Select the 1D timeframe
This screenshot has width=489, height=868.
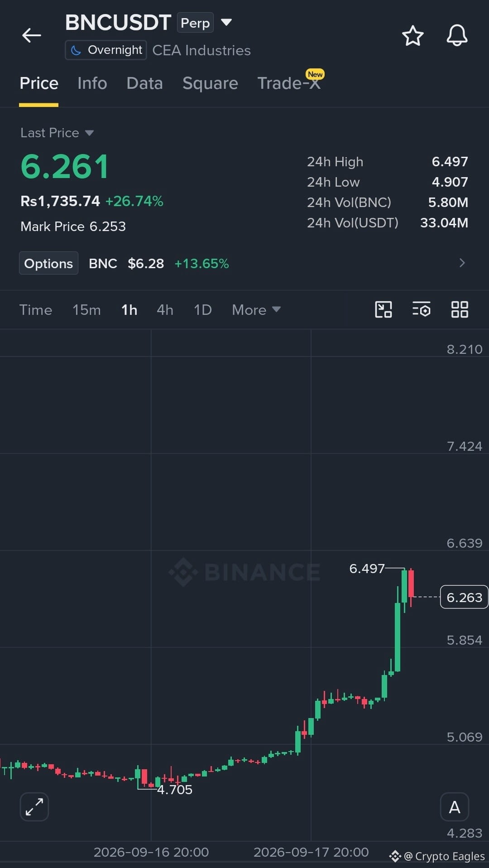pos(203,310)
